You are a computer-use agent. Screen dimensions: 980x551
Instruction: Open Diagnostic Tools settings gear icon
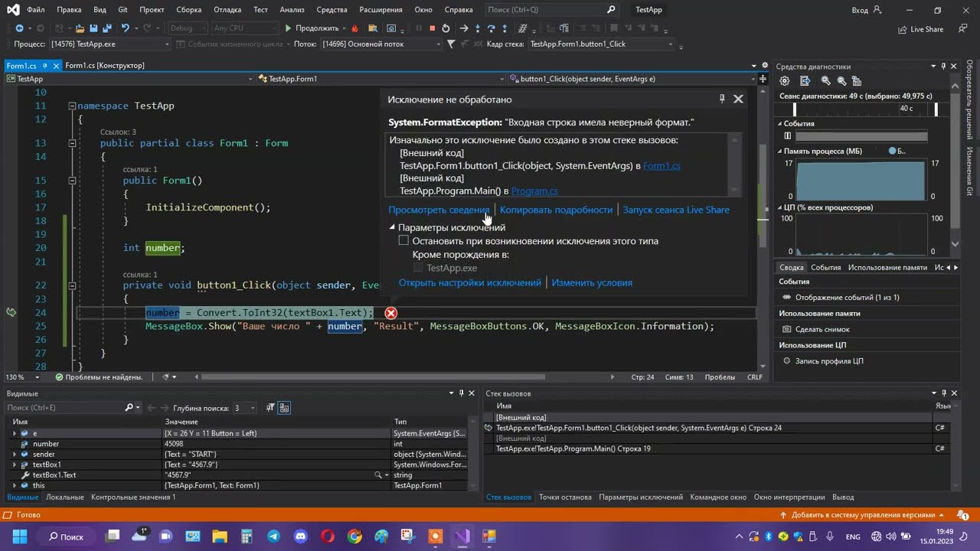click(784, 80)
